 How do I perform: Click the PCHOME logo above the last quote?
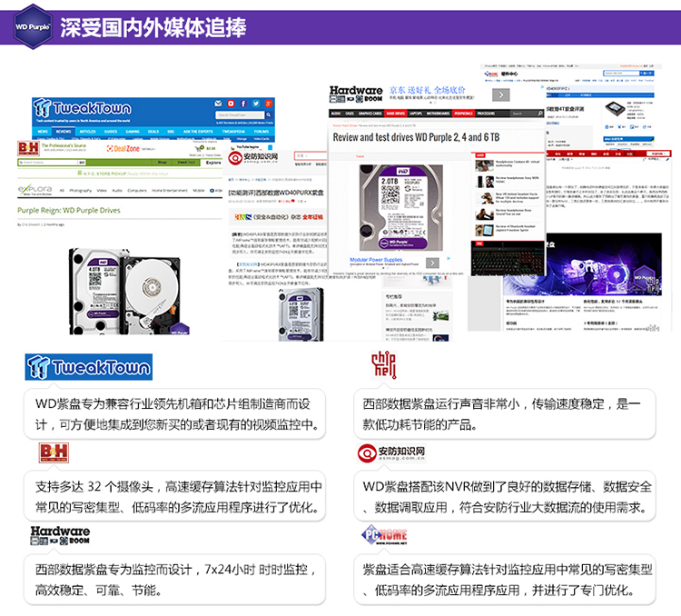(384, 535)
